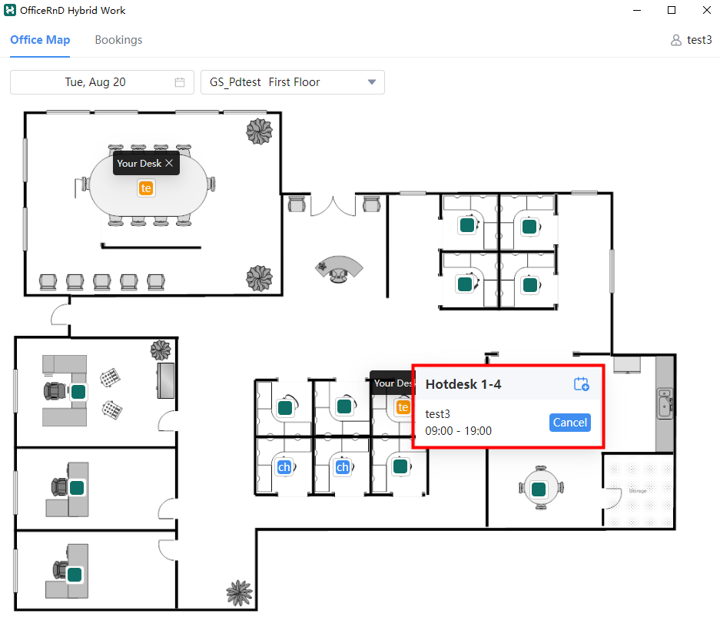Minimize the OfficeRnD window

point(637,10)
